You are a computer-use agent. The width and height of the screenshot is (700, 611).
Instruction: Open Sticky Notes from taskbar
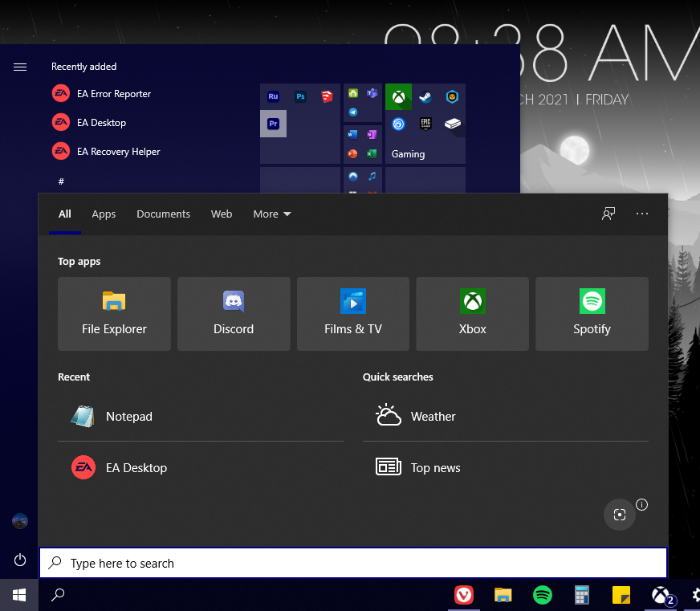pos(621,595)
